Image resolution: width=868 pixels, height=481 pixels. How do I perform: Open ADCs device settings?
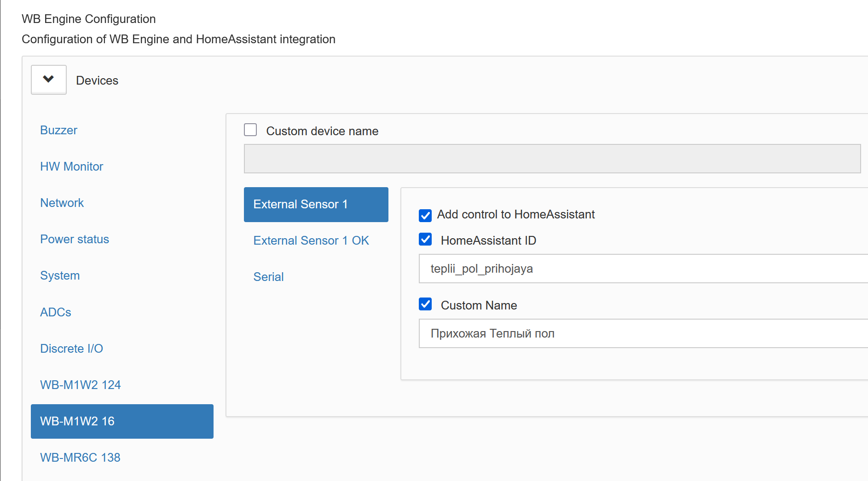(55, 312)
